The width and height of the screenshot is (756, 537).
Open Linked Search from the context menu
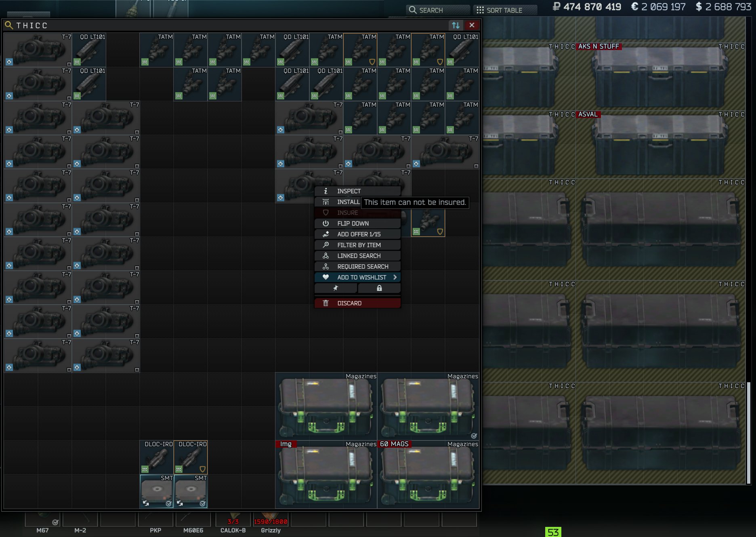click(357, 256)
